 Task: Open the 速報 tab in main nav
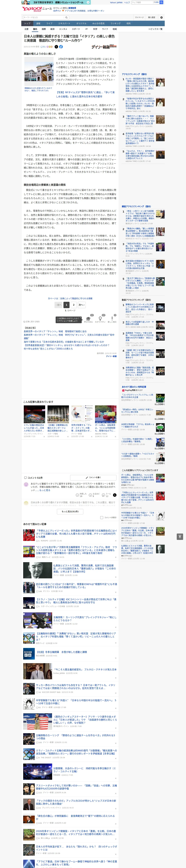(38, 24)
